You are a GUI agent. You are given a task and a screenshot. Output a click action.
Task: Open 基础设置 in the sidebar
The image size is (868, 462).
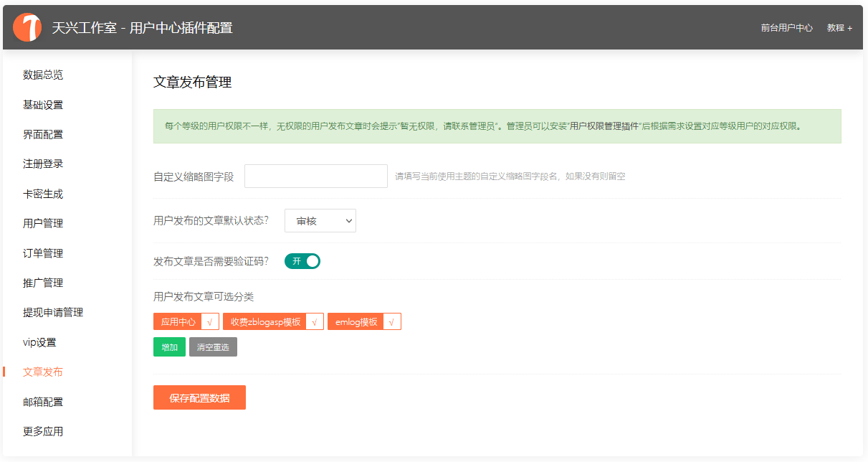43,105
